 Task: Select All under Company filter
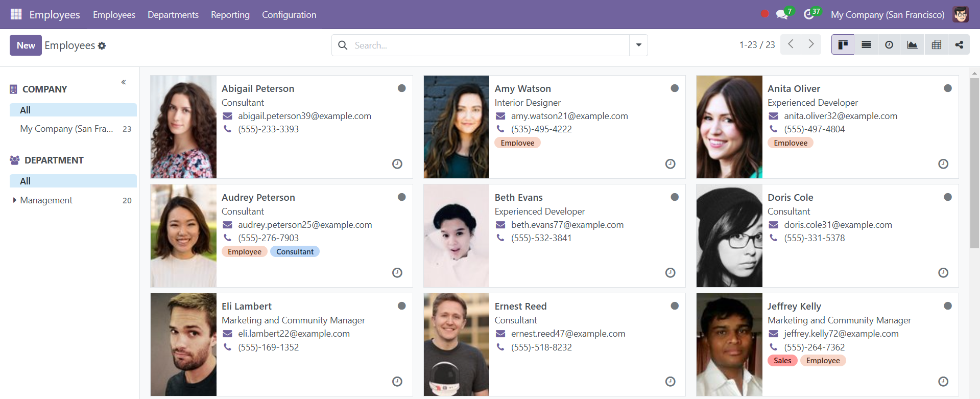point(73,110)
